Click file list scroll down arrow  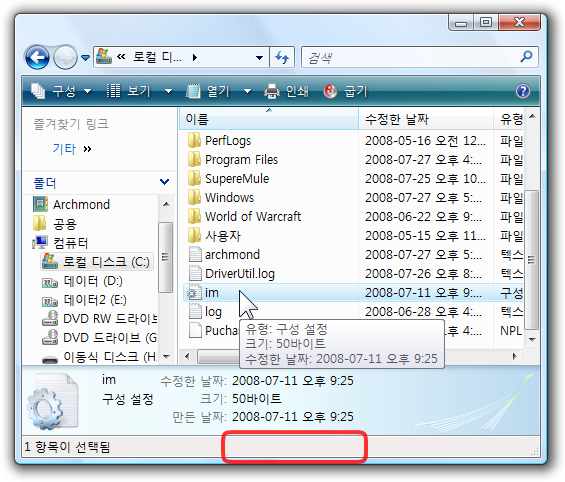point(532,339)
